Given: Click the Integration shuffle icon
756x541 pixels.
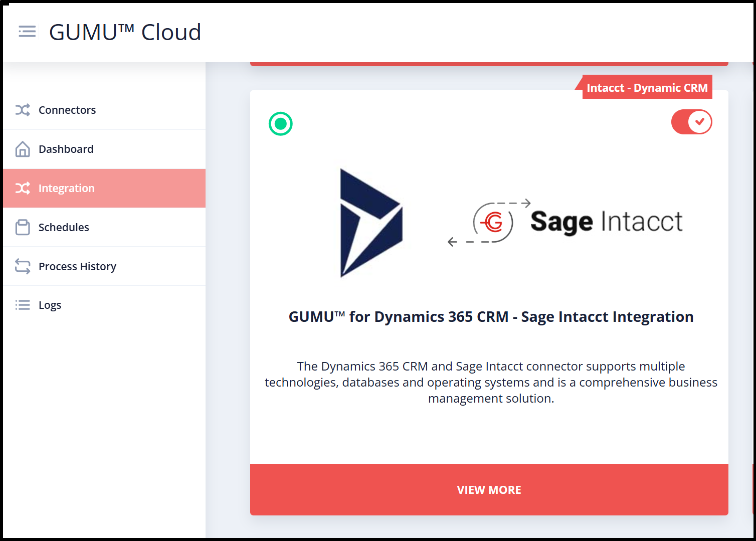Looking at the screenshot, I should point(23,188).
